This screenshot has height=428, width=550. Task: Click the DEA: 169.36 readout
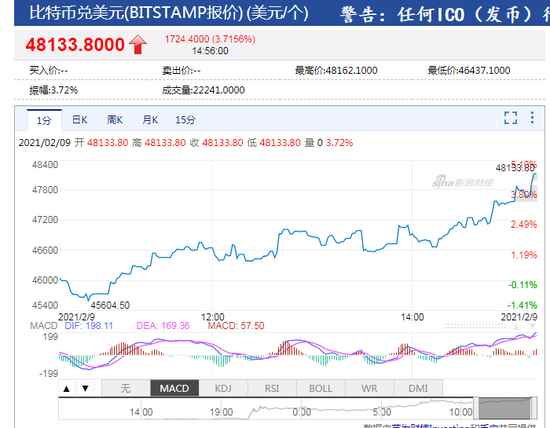tap(163, 326)
